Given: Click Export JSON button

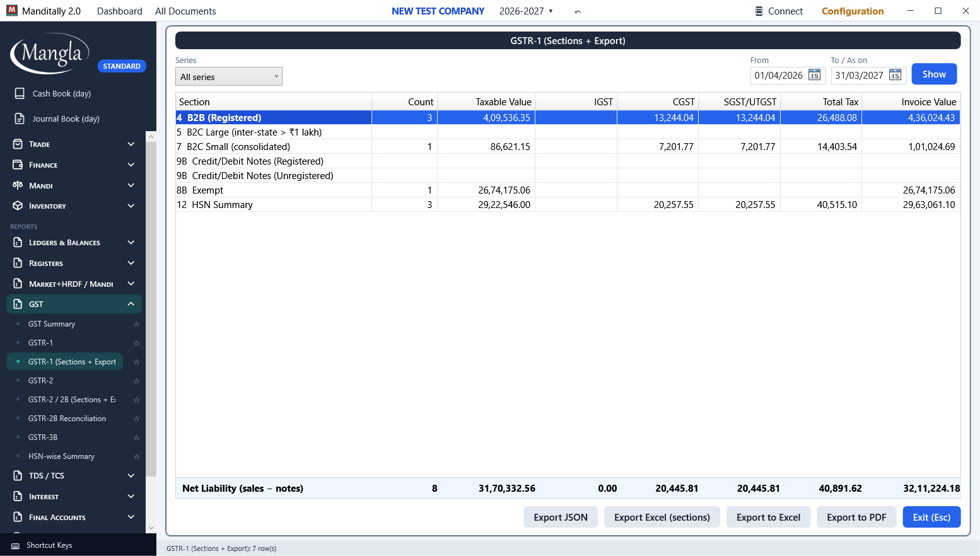Looking at the screenshot, I should tap(561, 518).
